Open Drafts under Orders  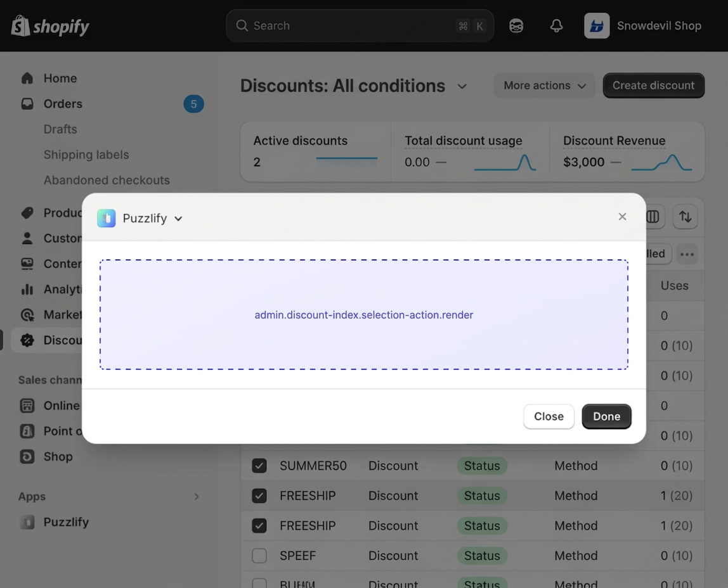click(x=60, y=129)
